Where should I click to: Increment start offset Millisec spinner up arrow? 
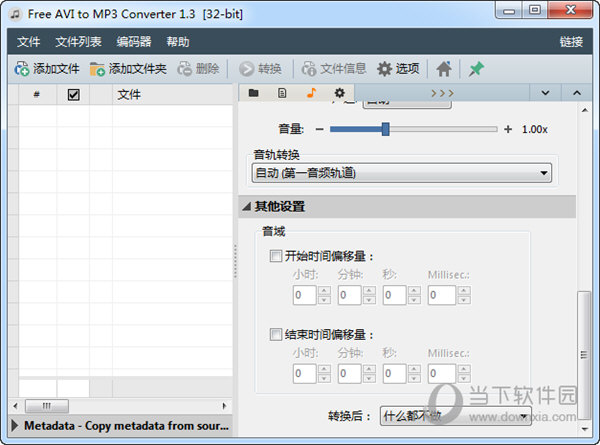464,290
